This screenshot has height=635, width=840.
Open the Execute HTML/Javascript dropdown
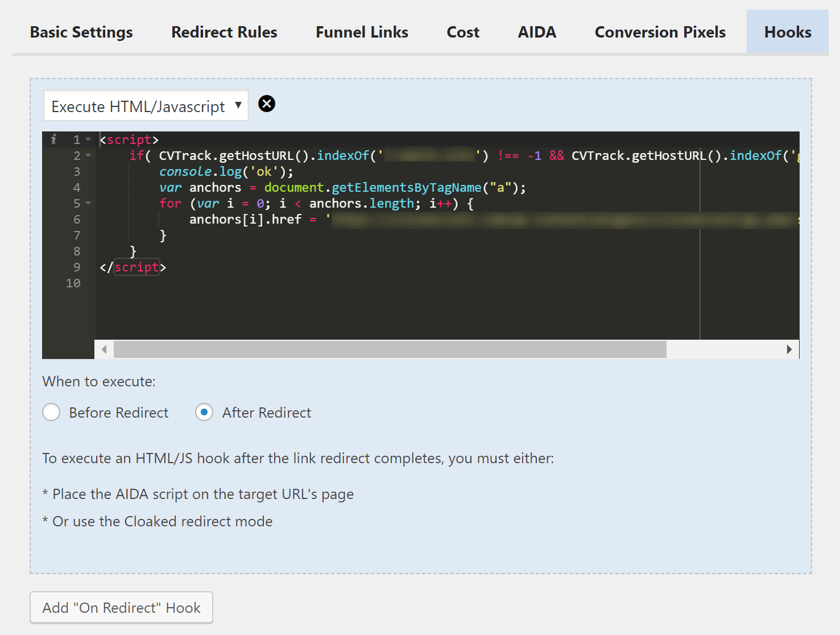(146, 106)
